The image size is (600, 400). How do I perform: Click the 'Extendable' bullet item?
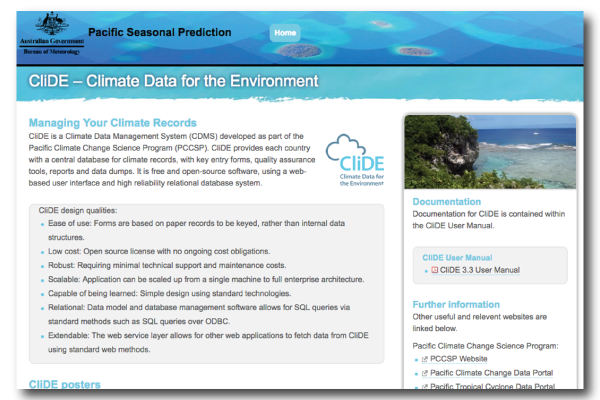click(208, 342)
